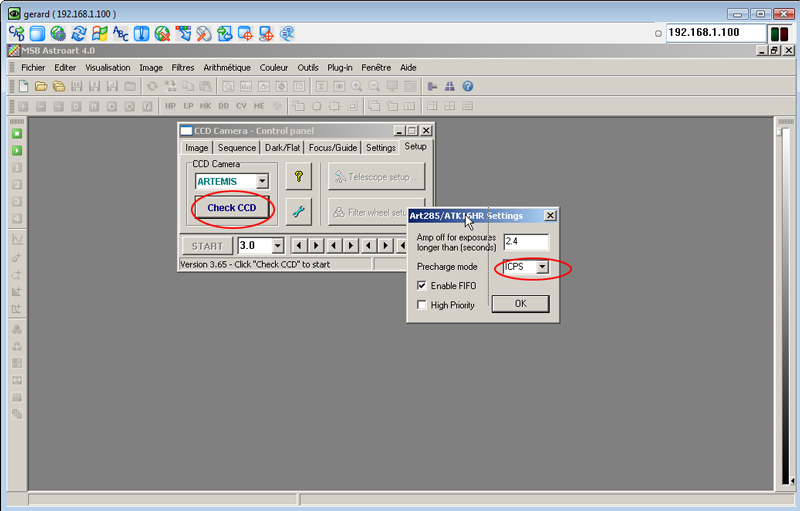Viewport: 800px width, 511px height.
Task: Switch to the Settings tab
Action: (381, 148)
